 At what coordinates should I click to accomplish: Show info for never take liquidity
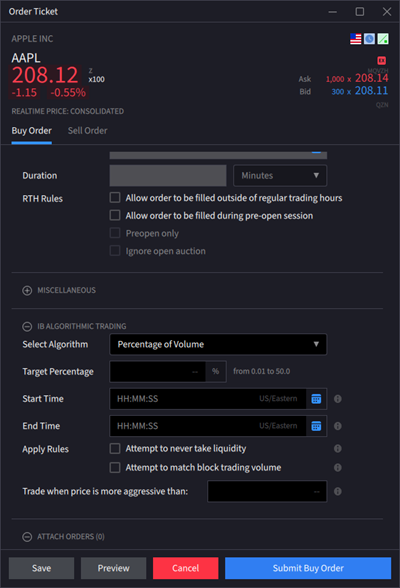(x=338, y=448)
